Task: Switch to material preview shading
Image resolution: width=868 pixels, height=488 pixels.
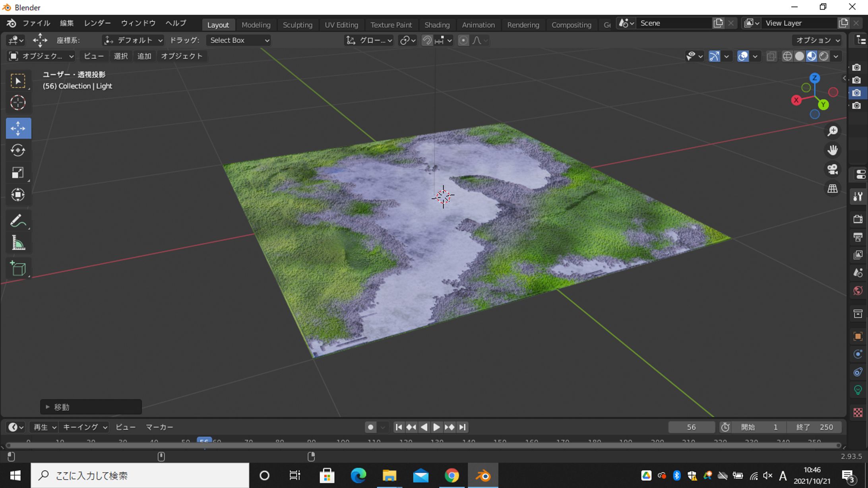Action: click(812, 56)
